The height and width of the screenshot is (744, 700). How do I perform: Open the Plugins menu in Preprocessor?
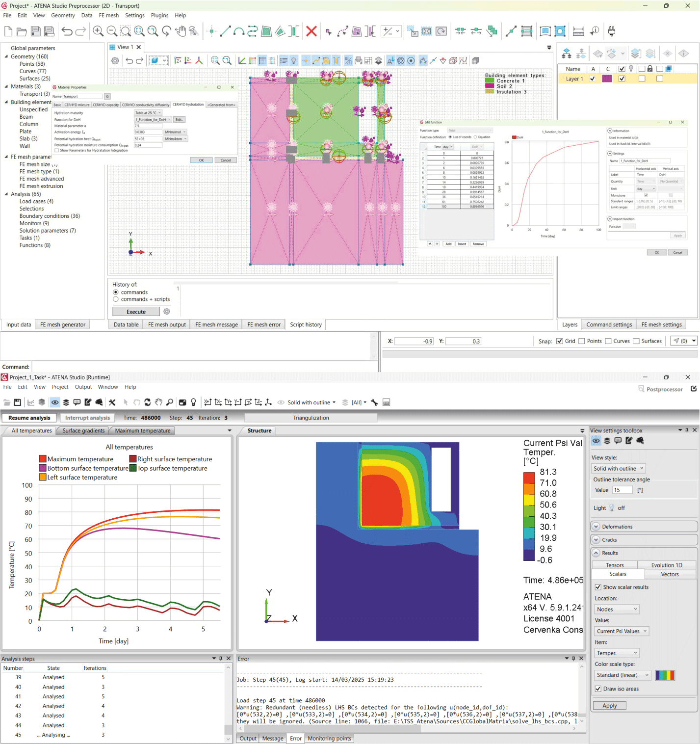159,16
